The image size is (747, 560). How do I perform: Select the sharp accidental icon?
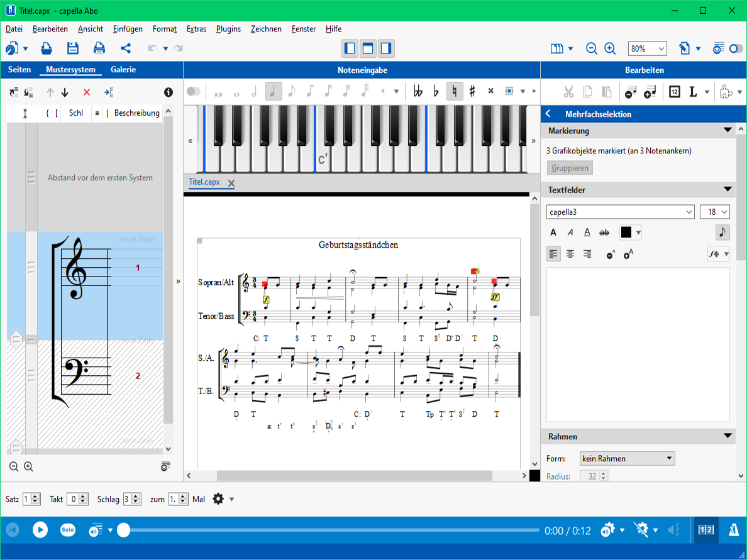tap(472, 92)
